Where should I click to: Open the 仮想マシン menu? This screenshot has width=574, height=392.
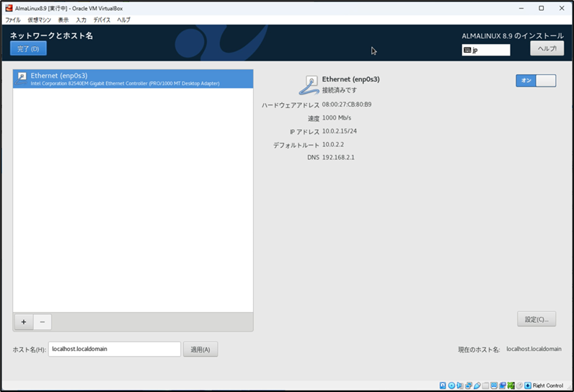(x=39, y=19)
